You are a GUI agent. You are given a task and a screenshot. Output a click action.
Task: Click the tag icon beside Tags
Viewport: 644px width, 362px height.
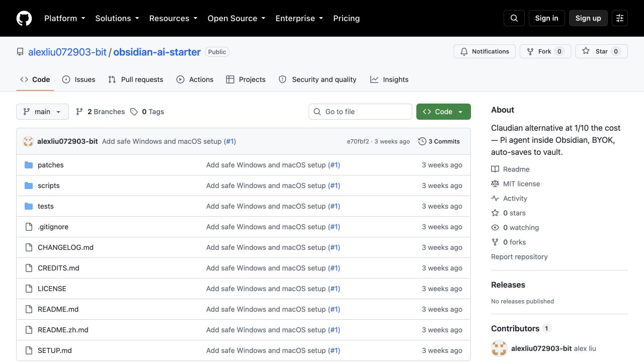[x=134, y=112]
